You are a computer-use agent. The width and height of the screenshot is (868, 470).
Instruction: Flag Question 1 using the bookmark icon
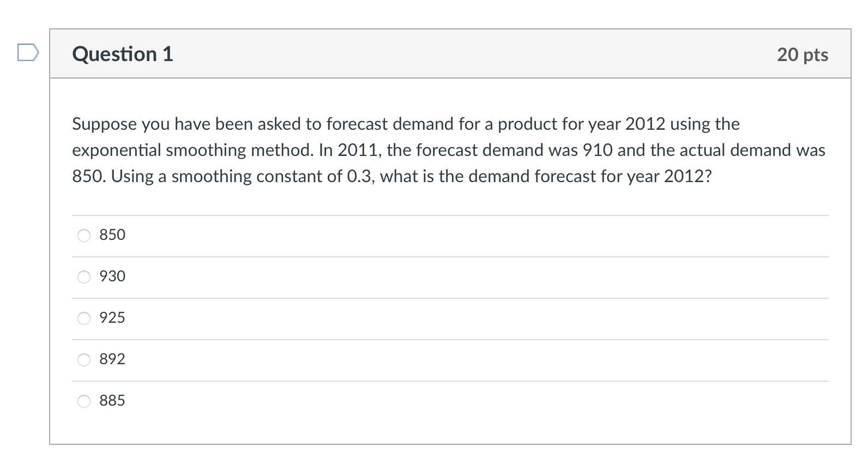[x=28, y=53]
